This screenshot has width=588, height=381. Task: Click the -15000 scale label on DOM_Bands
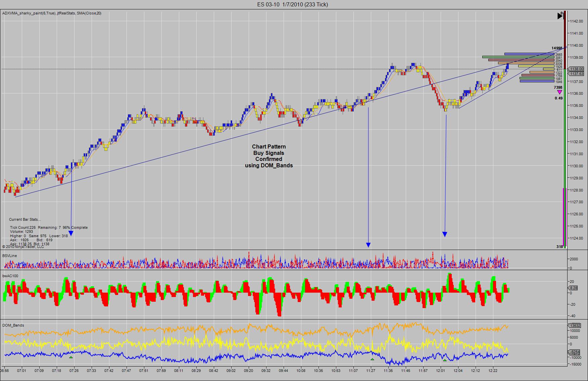[575, 364]
